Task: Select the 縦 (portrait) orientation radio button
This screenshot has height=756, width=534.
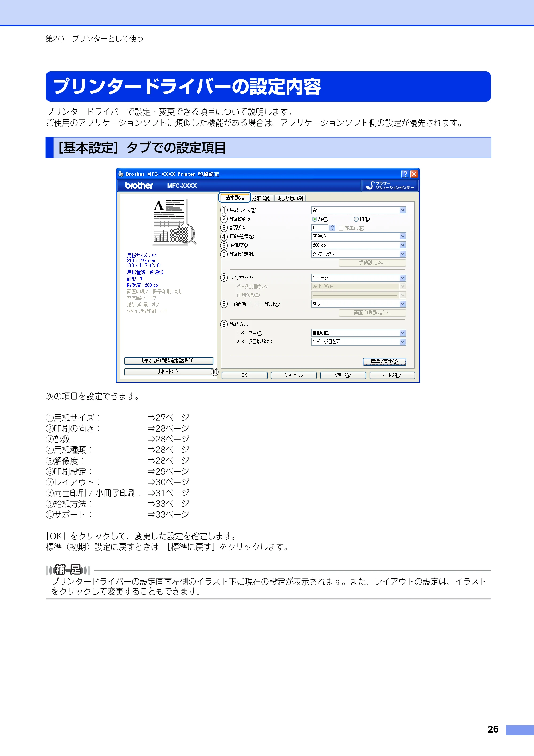Action: coord(315,219)
